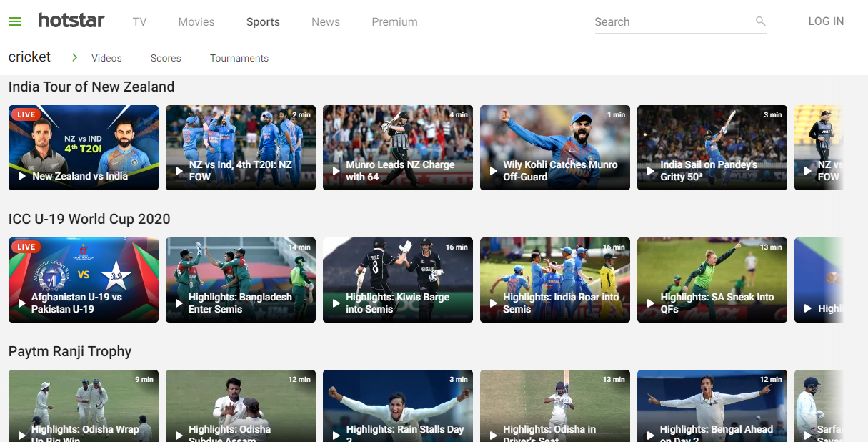Play India Sail on Pandey's Gritty 50*
This screenshot has height=442, width=868.
(x=712, y=147)
